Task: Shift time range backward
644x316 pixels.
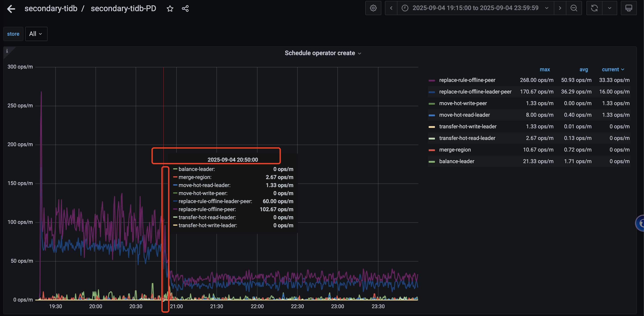Action: [x=391, y=8]
